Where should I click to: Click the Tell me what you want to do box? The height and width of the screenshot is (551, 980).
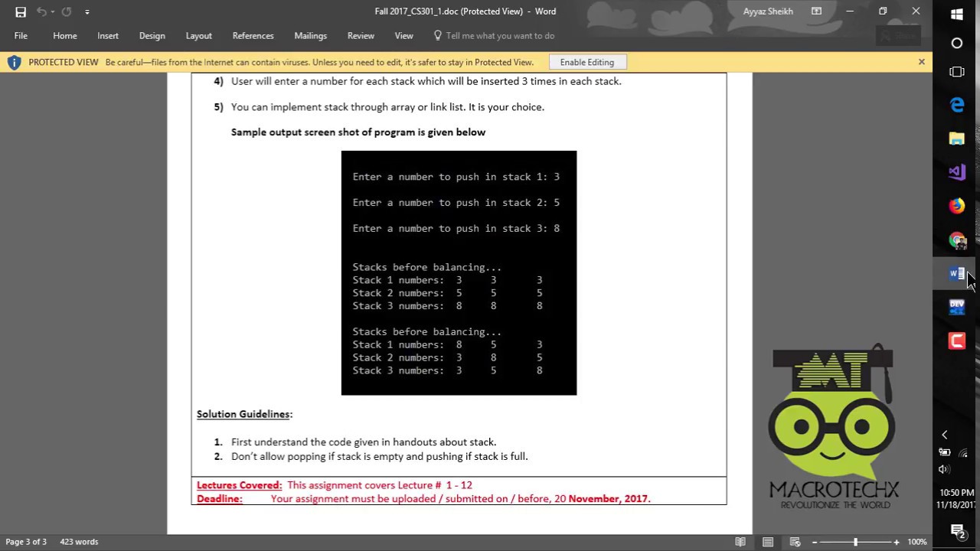coord(494,36)
